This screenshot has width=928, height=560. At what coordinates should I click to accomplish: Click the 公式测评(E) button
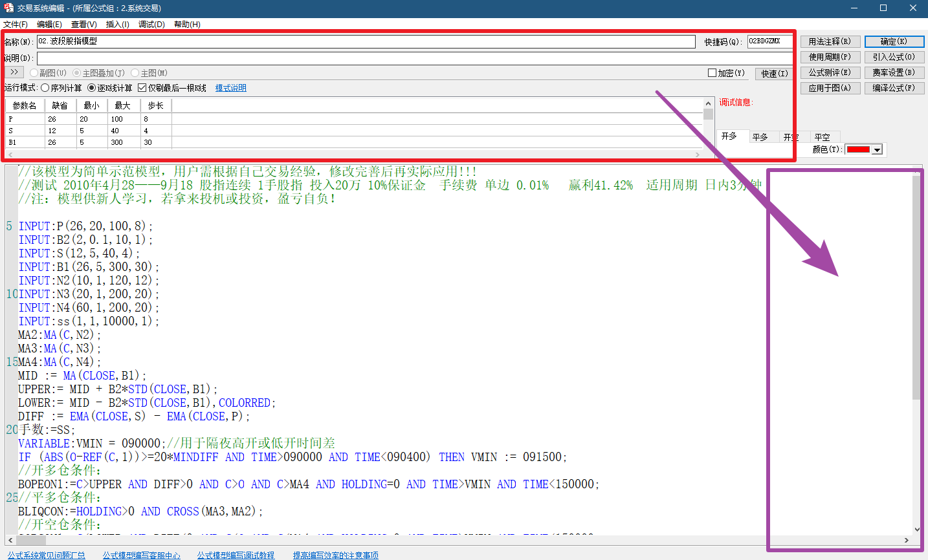[x=830, y=72]
